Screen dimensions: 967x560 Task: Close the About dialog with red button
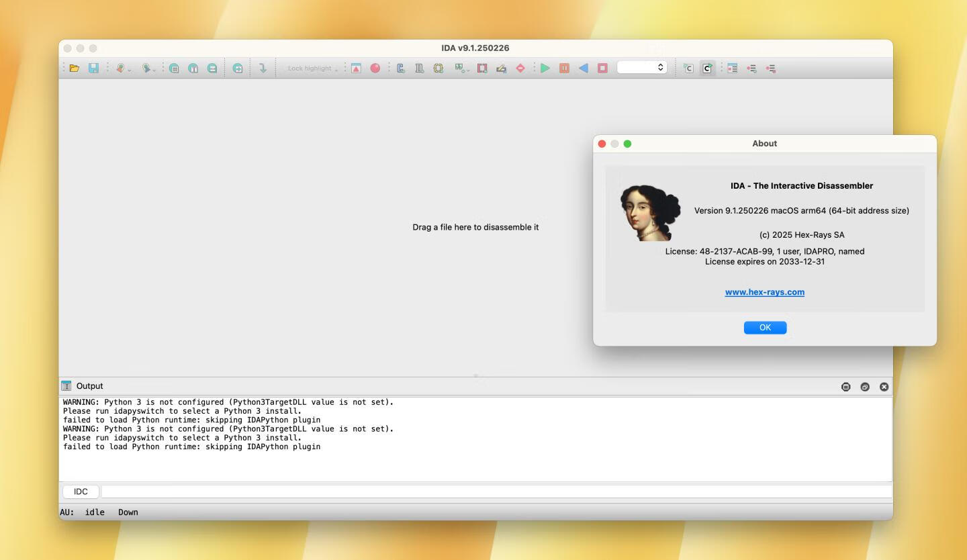602,144
